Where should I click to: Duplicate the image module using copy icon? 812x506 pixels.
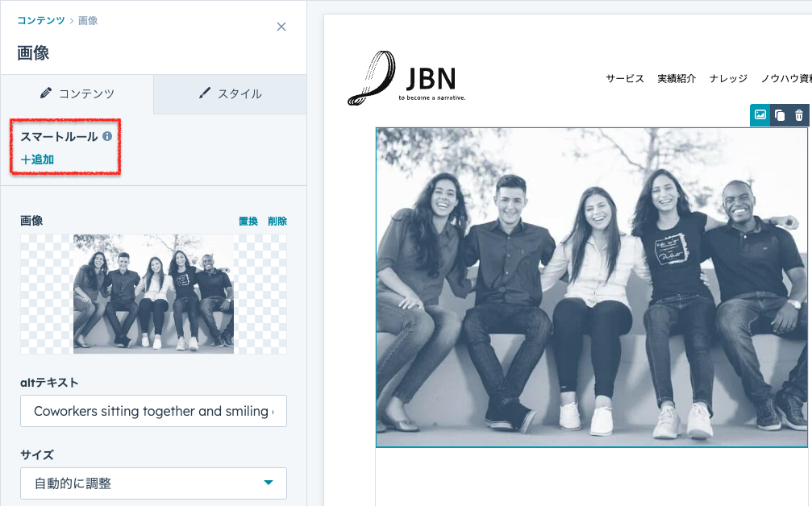pyautogui.click(x=780, y=115)
